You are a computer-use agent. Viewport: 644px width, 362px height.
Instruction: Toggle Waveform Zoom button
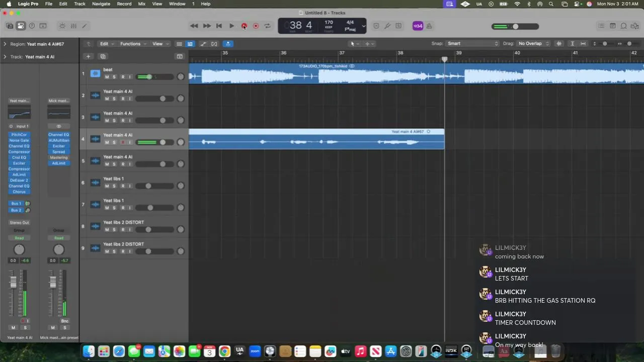click(559, 44)
